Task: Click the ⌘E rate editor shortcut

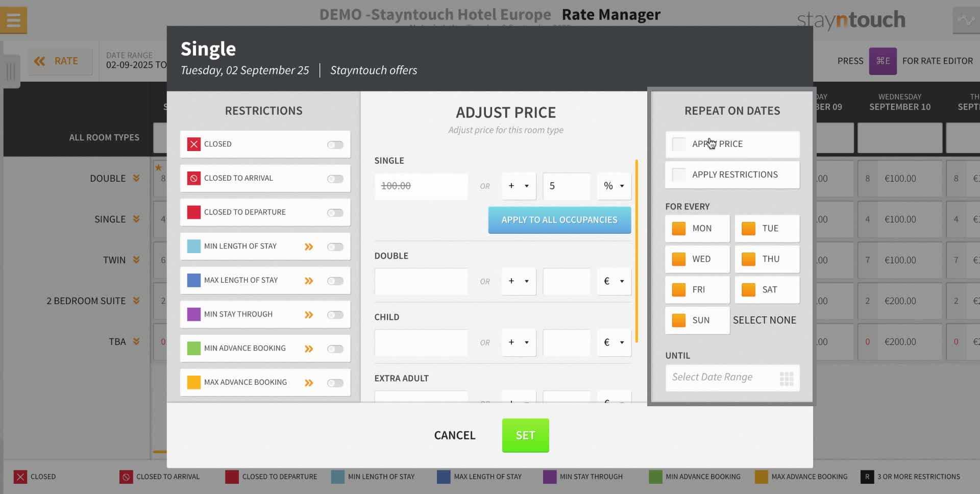Action: [883, 61]
